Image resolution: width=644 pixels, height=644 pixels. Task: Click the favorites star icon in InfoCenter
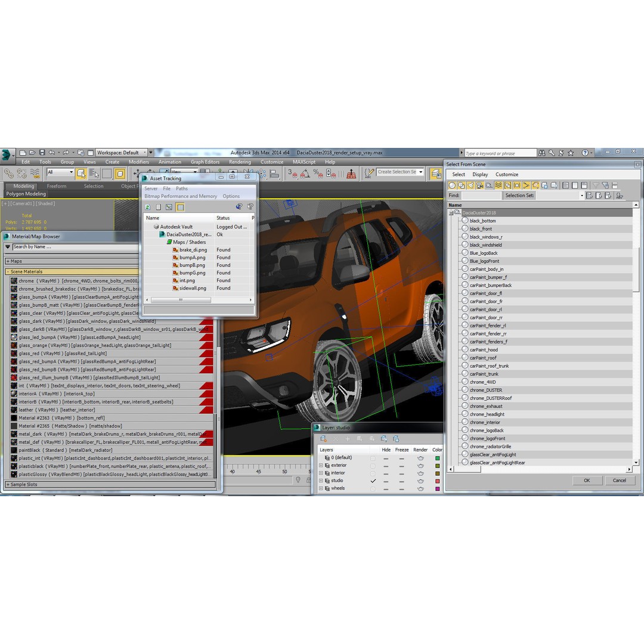pyautogui.click(x=571, y=153)
